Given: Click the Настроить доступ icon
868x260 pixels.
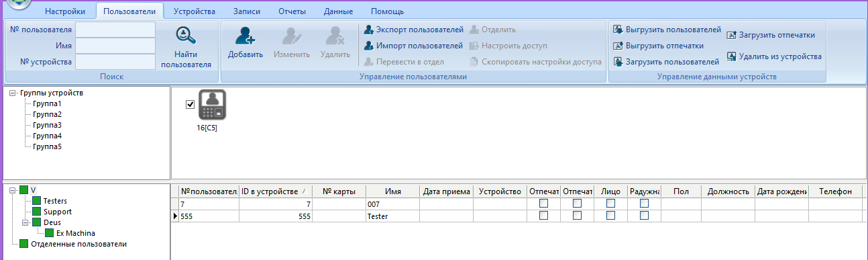Looking at the screenshot, I should click(x=474, y=46).
